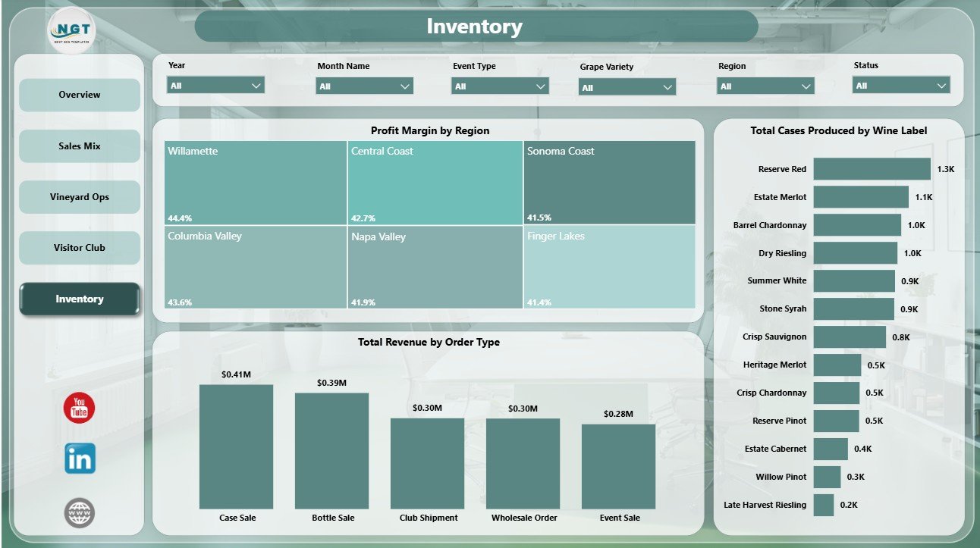The width and height of the screenshot is (980, 548).
Task: Select the Central Coast treemap tile
Action: coord(435,183)
